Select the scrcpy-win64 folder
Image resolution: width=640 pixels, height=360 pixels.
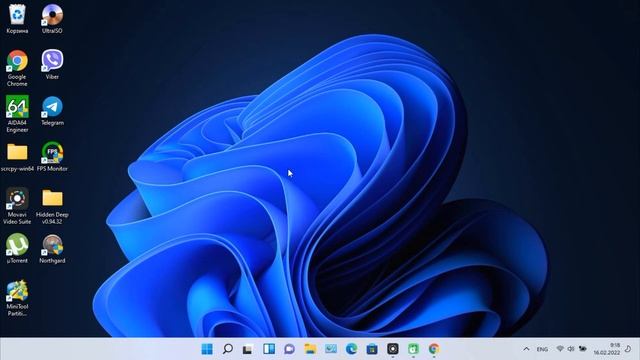[x=17, y=157]
